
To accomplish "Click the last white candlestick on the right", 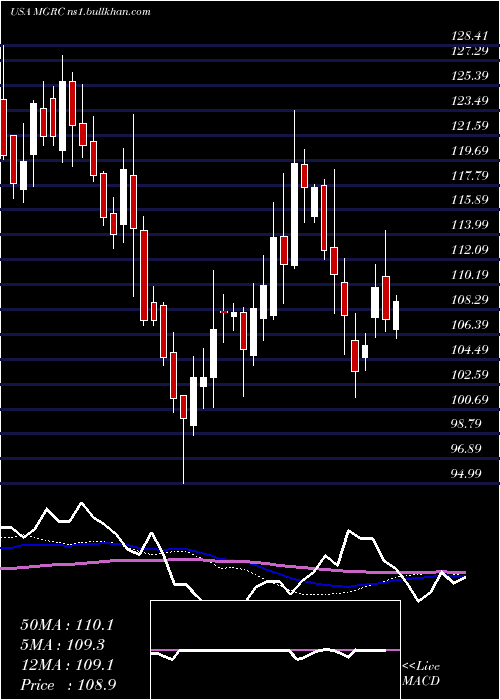I will pyautogui.click(x=396, y=316).
